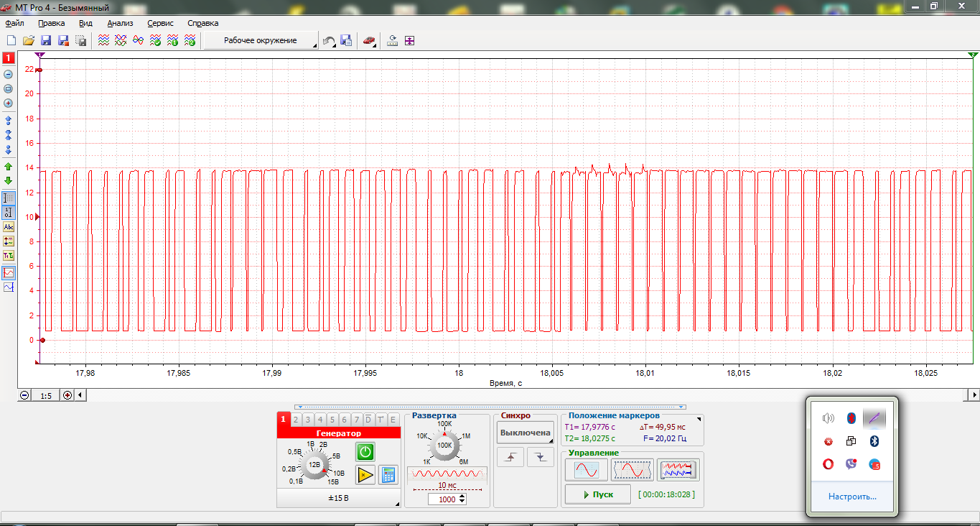Open the Рабочее окружение dropdown
Viewport: 980px width, 526px height.
(x=261, y=41)
